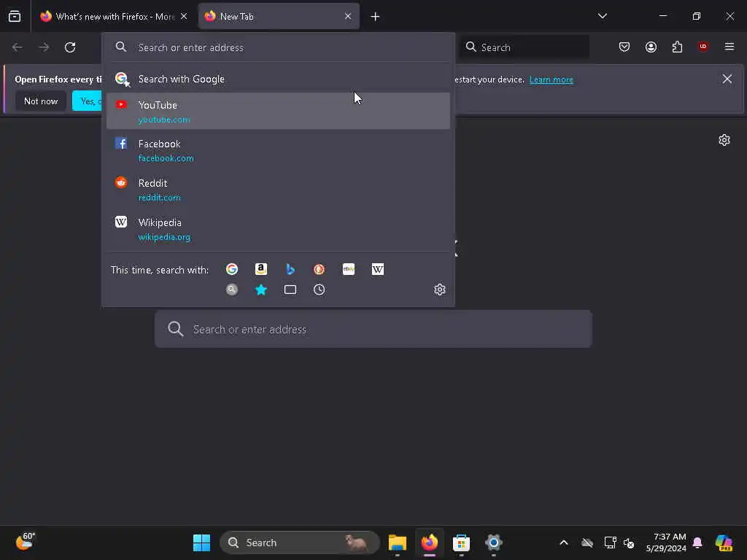Focus the new tab page search field
The image size is (747, 560).
click(373, 329)
